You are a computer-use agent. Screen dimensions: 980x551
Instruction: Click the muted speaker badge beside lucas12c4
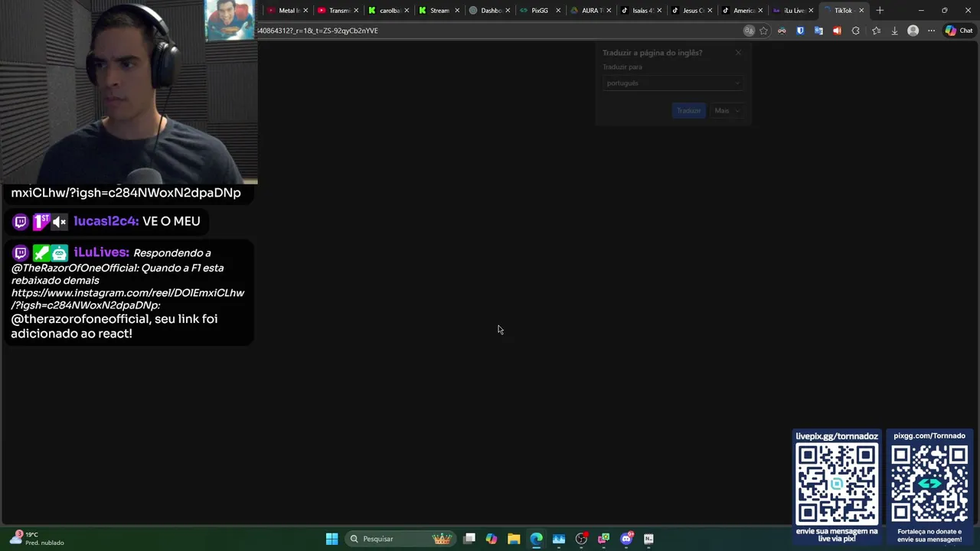pos(60,222)
